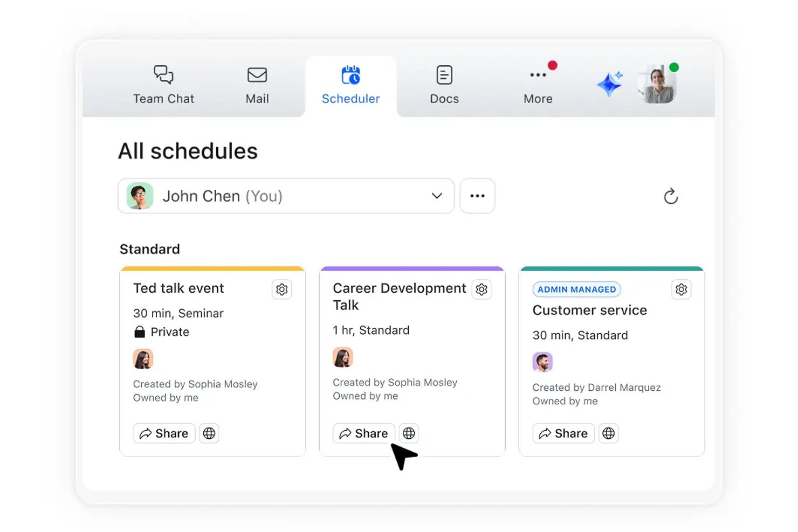Open settings gear for Ted talk event
This screenshot has height=532, width=798.
[282, 289]
